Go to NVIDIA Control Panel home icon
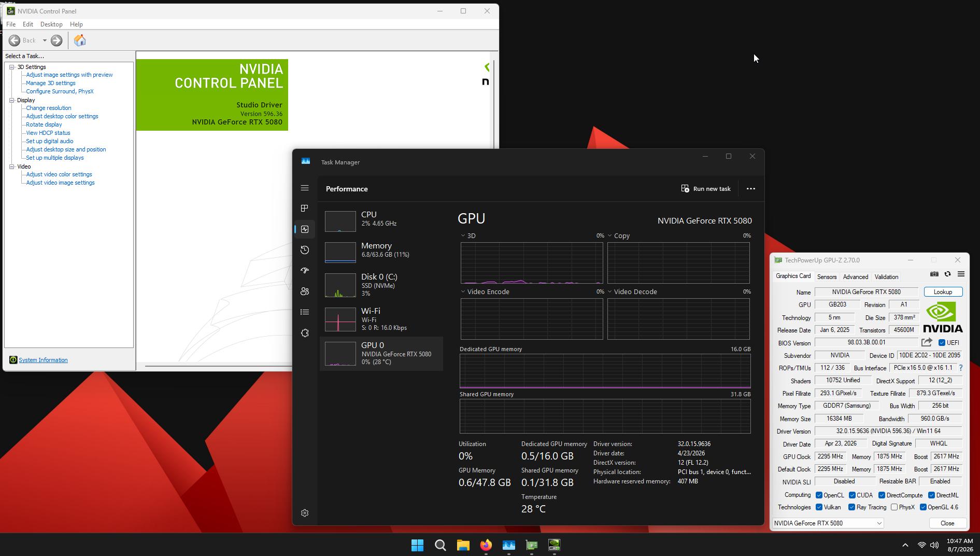The image size is (980, 556). pyautogui.click(x=80, y=40)
